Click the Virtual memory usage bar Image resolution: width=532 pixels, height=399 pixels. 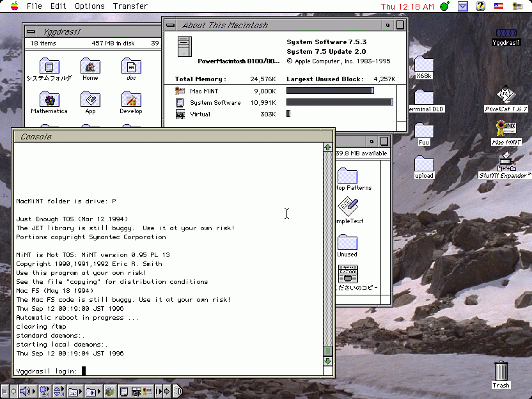coord(288,114)
